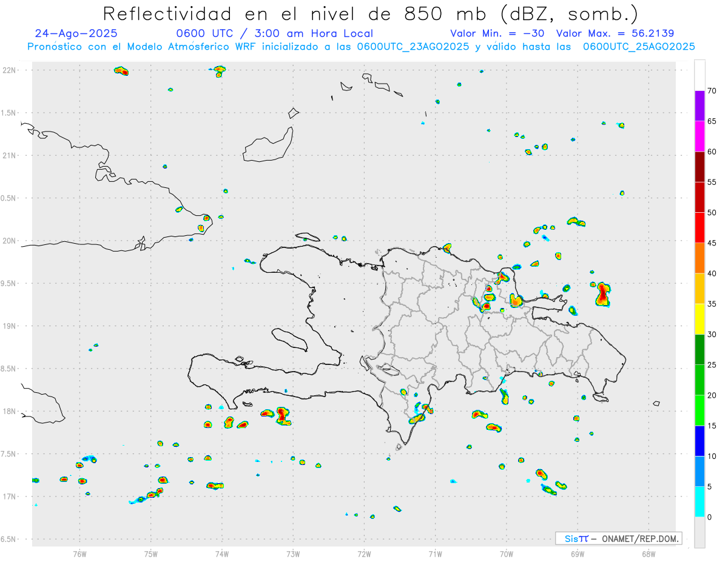This screenshot has height=562, width=728.
Task: Pick the cyan 0–5 dBZ colorbar segment
Action: coord(699,502)
